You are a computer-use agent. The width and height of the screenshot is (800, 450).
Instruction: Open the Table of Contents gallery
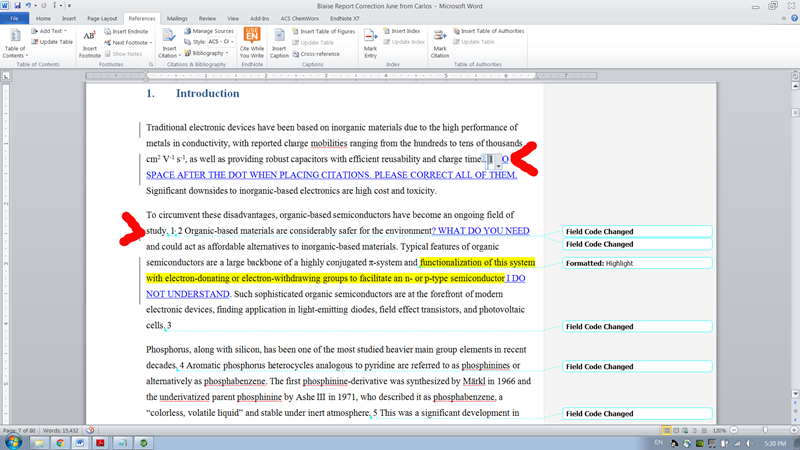(x=15, y=43)
